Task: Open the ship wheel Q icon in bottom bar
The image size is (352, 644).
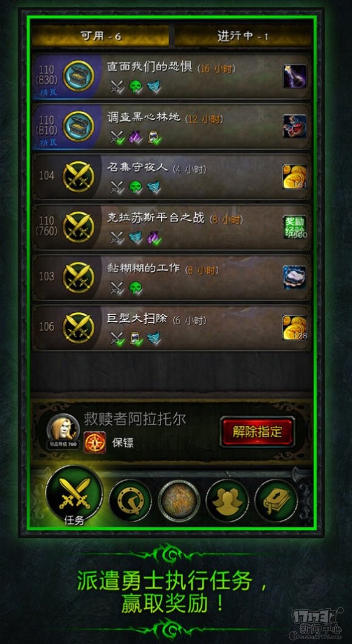Action: [x=130, y=500]
